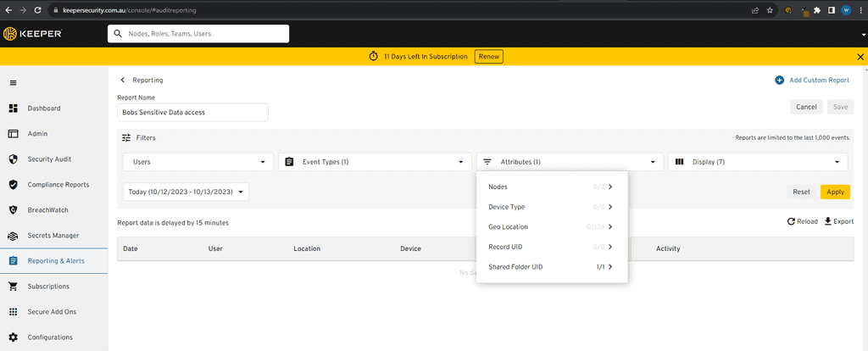Open Dashboard from the sidebar
868x351 pixels.
click(x=43, y=109)
